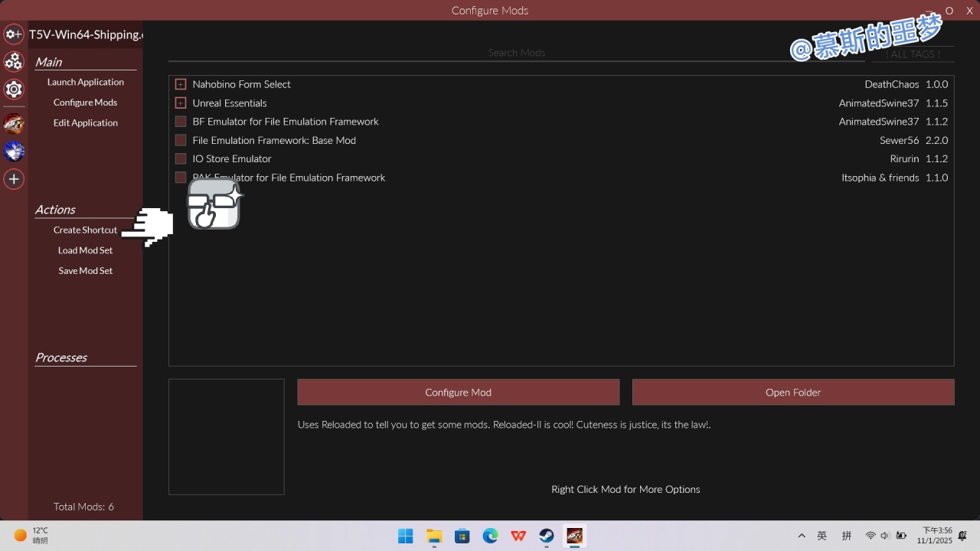Click the 拼 IME mode indicator
The height and width of the screenshot is (551, 980).
[847, 536]
